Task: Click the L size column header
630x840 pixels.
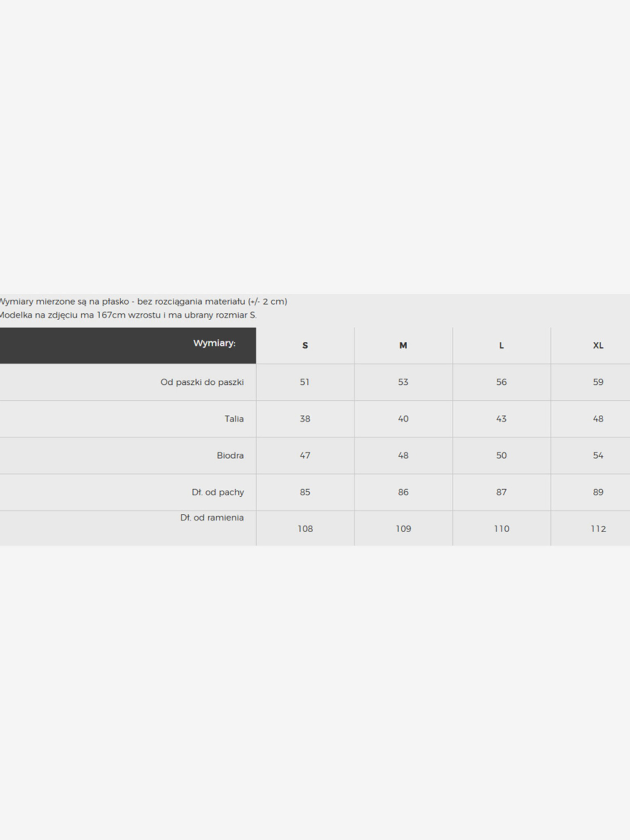Action: coord(501,345)
